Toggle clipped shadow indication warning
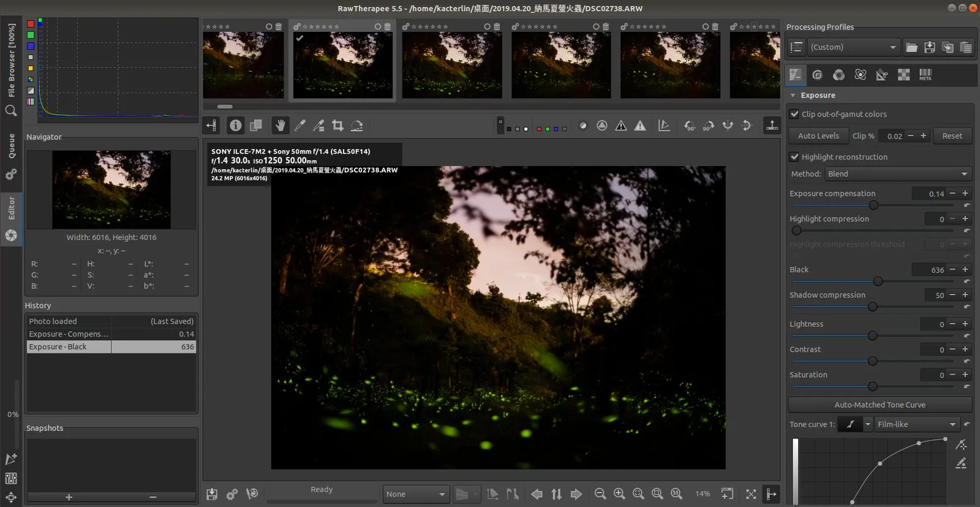The height and width of the screenshot is (507, 980). click(x=621, y=126)
